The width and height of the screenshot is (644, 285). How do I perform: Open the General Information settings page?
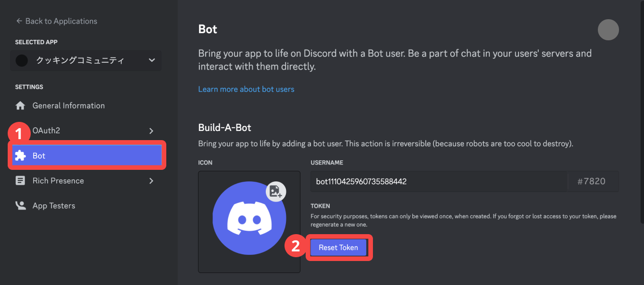coord(68,106)
